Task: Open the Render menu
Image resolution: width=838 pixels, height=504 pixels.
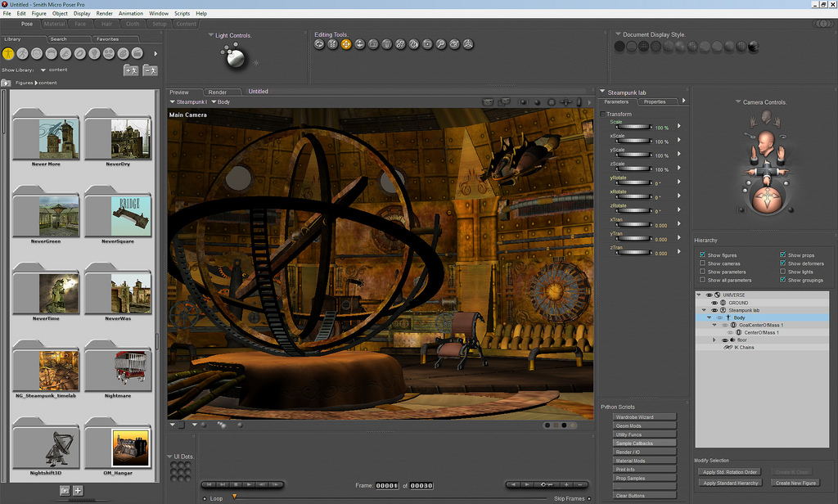Action: coord(104,14)
